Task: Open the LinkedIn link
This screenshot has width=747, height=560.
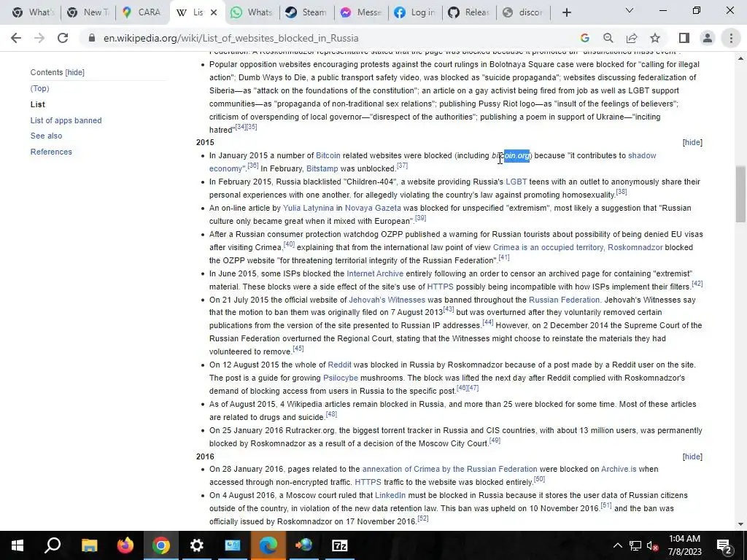Action: click(x=390, y=495)
